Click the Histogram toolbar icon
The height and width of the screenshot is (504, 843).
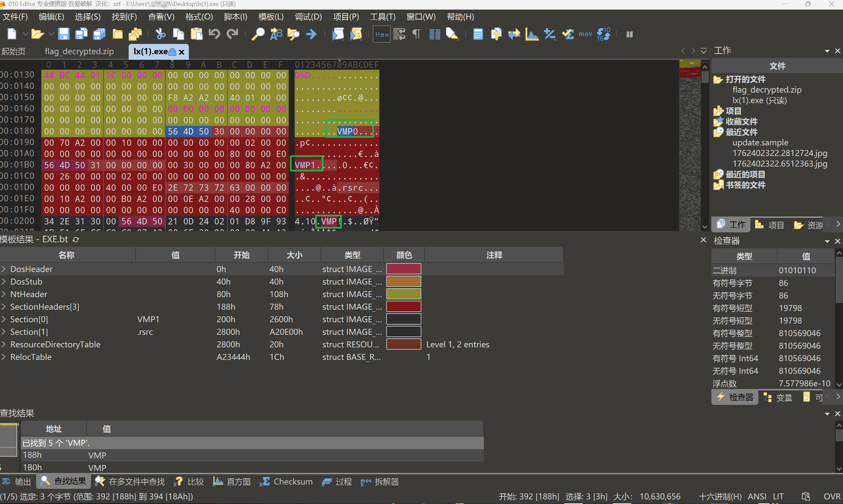coord(531,34)
